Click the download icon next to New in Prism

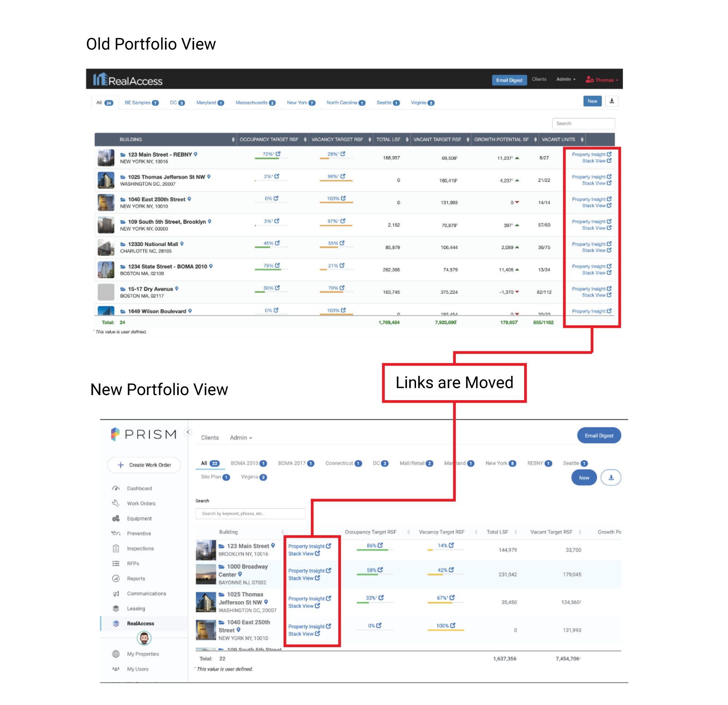[611, 477]
